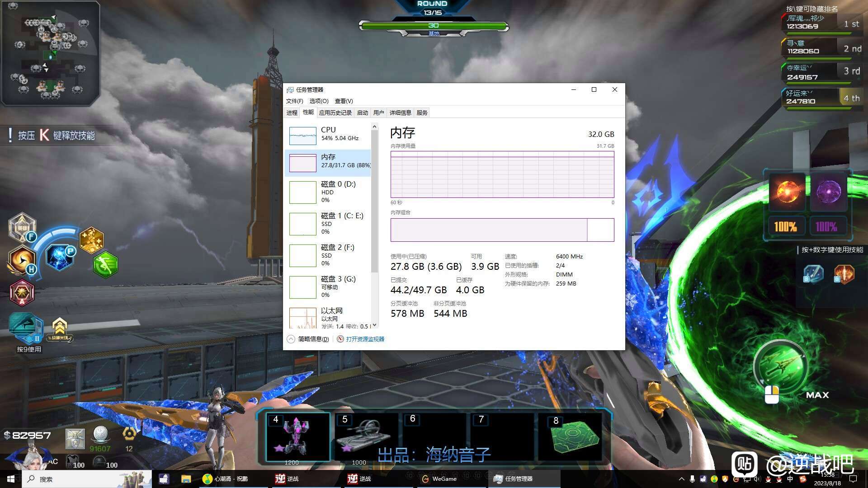The width and height of the screenshot is (868, 488).
Task: Open the 选项(O) menu in Task Manager
Action: (x=319, y=101)
